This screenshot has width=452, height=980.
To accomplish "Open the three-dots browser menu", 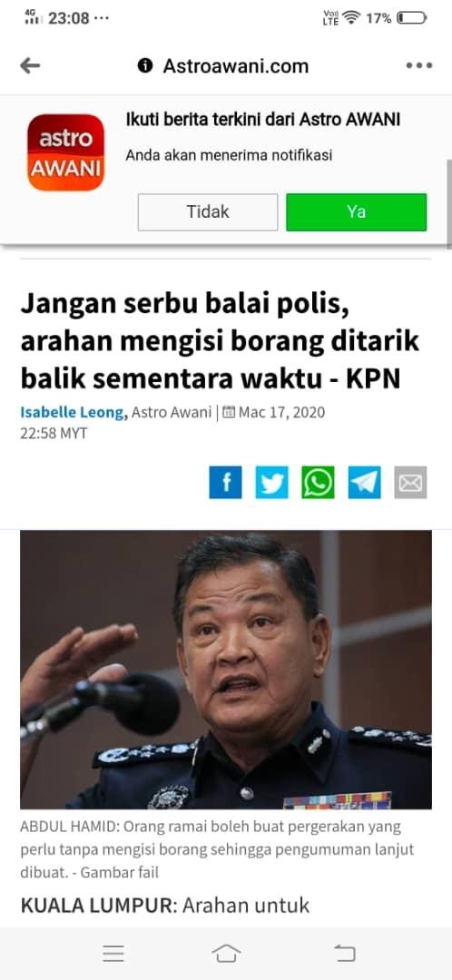I will pyautogui.click(x=418, y=65).
